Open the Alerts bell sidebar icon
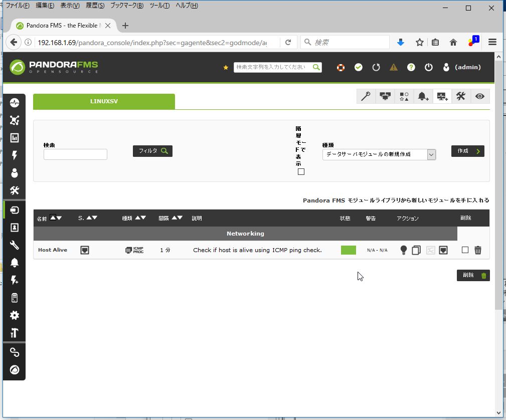 coord(14,263)
